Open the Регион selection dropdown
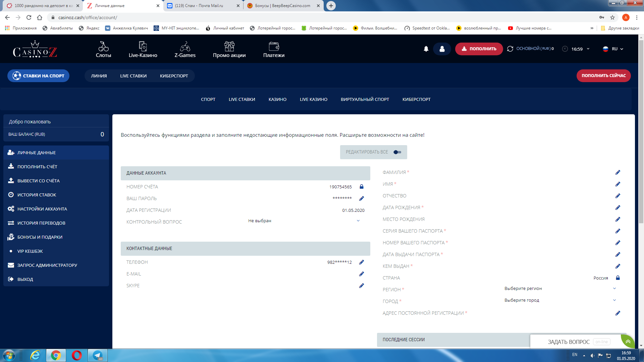The image size is (644, 362). 614,288
